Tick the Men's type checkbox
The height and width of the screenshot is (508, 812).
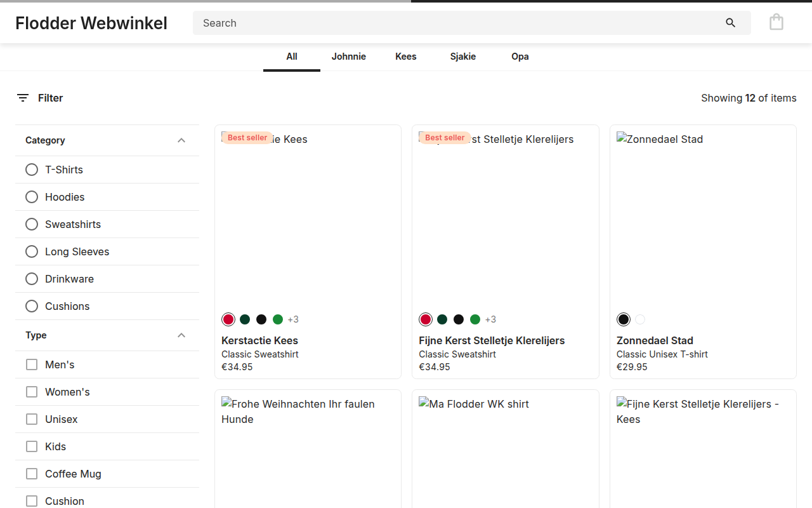click(32, 364)
